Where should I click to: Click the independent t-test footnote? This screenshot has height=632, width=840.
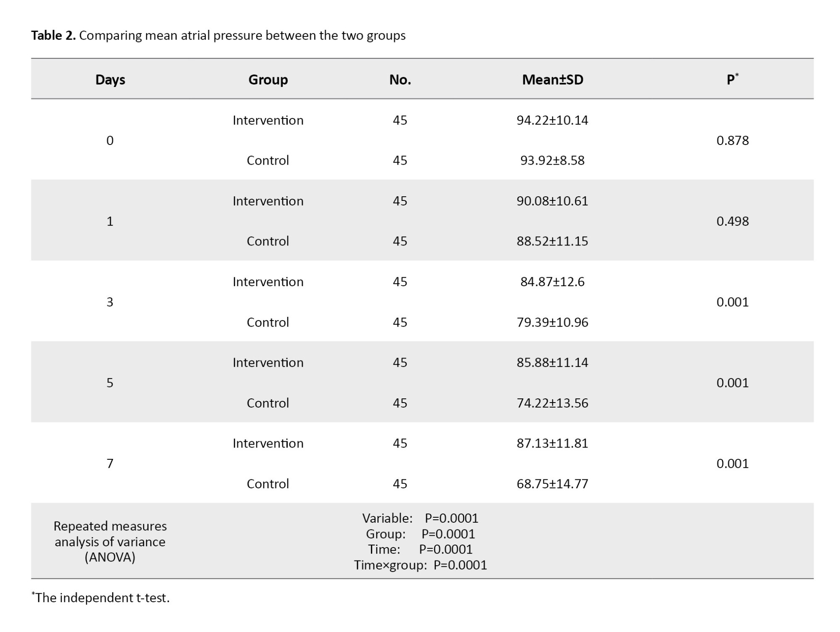coord(101,598)
